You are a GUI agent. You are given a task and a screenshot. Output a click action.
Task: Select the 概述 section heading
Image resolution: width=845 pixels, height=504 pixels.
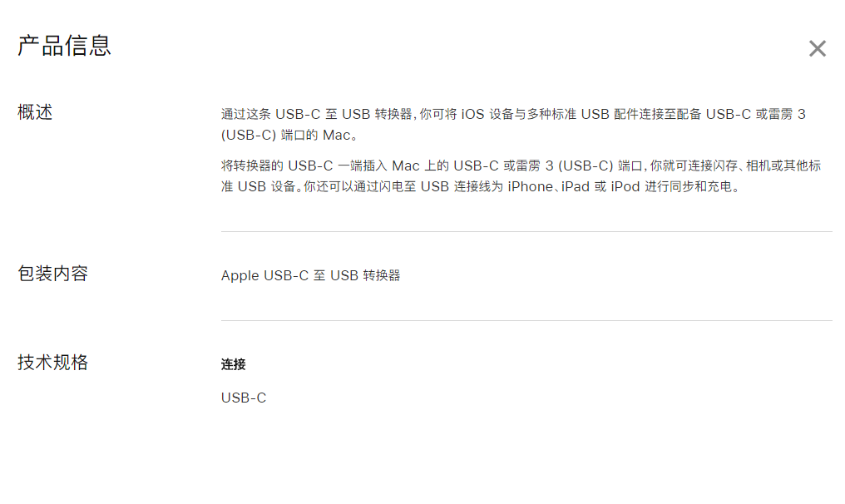(35, 112)
